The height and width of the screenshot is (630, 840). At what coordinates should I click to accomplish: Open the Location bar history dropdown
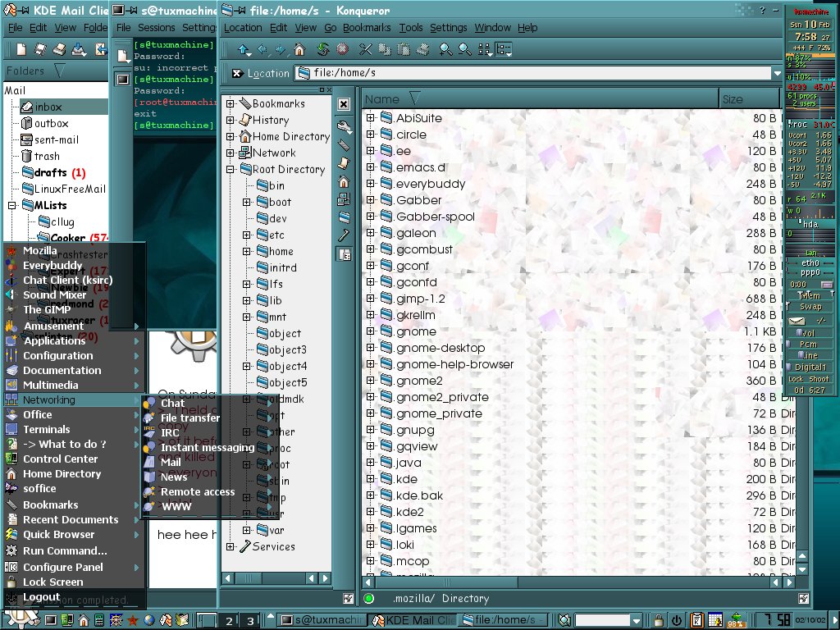pos(778,73)
